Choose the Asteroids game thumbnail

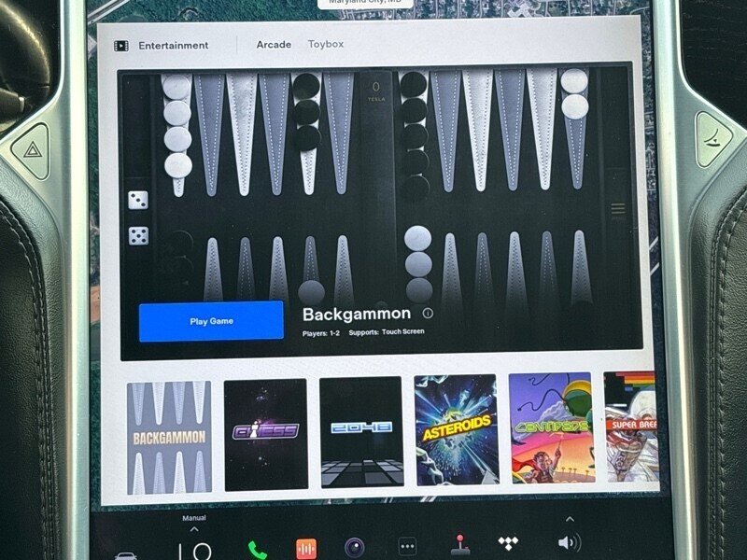[x=457, y=429]
